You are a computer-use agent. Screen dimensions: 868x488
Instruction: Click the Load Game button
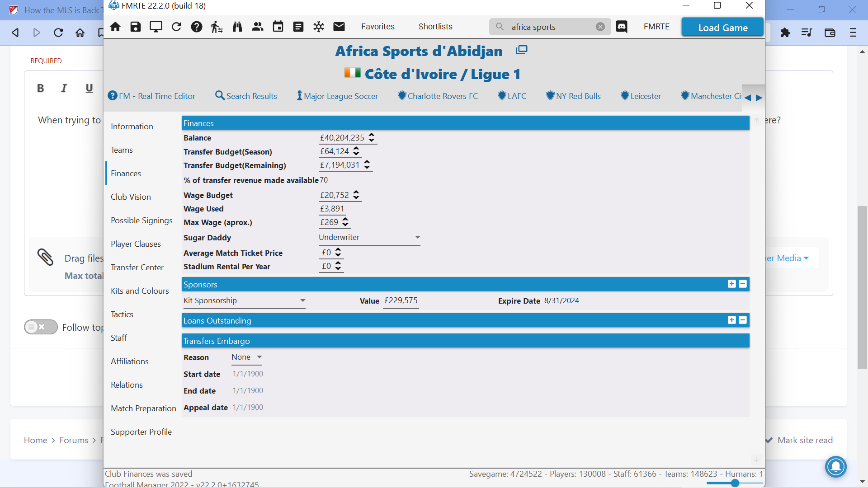tap(722, 28)
